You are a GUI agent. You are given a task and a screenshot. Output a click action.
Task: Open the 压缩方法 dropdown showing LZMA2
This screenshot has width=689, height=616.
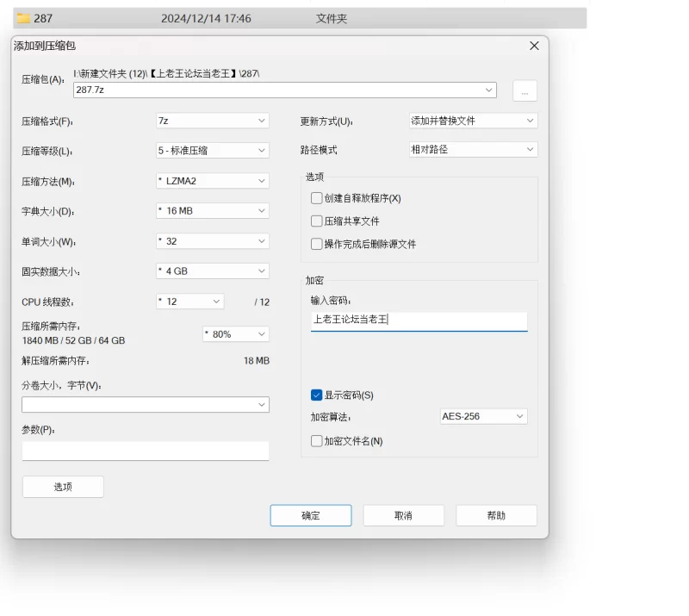[213, 181]
